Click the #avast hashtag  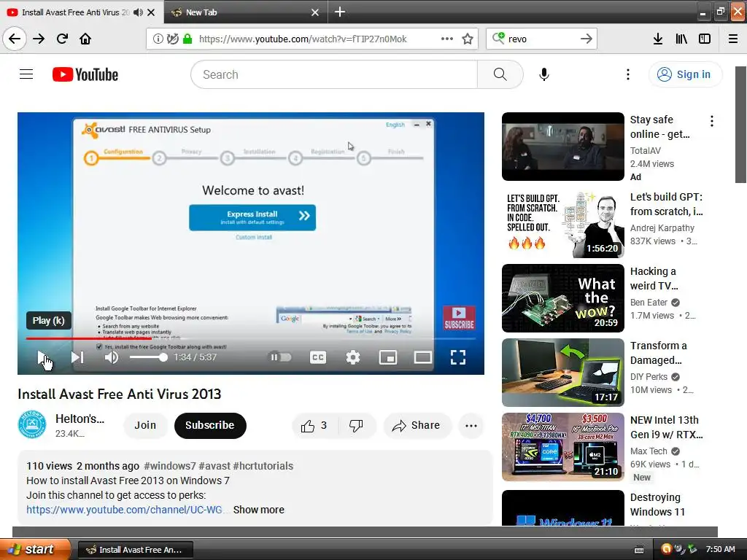tap(214, 466)
